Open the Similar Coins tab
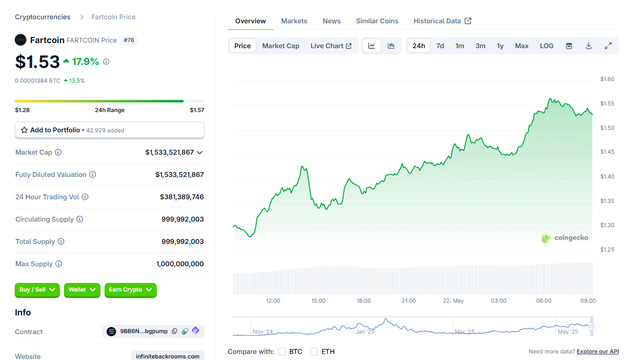The height and width of the screenshot is (360, 644). coord(377,21)
